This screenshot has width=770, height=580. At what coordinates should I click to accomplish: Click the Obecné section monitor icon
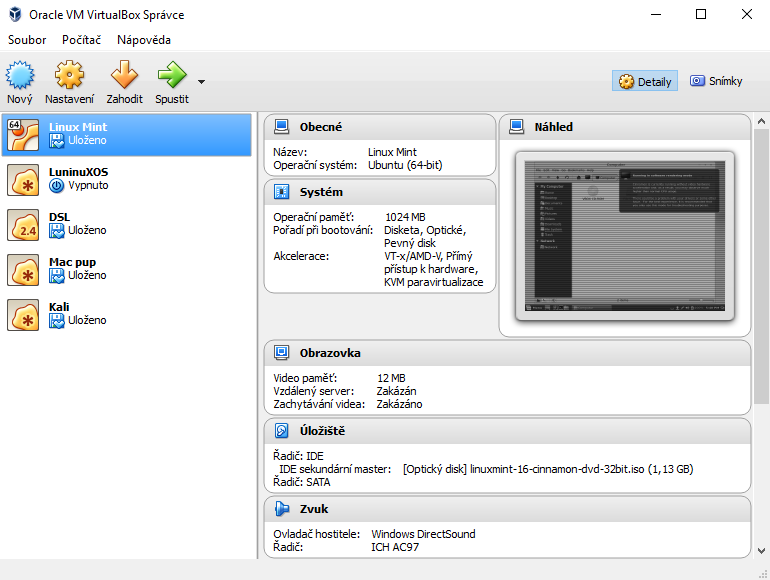tap(281, 127)
